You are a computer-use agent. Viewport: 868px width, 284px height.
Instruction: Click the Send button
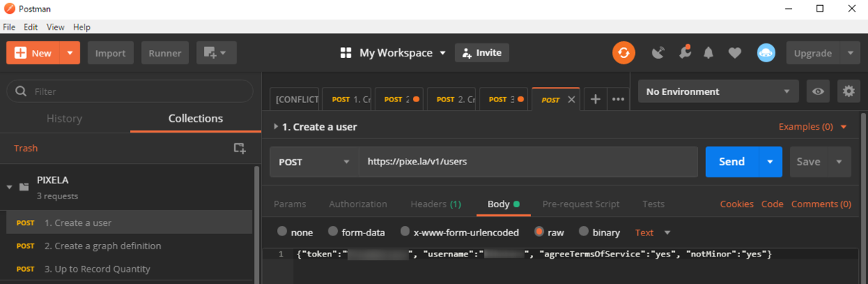click(732, 162)
